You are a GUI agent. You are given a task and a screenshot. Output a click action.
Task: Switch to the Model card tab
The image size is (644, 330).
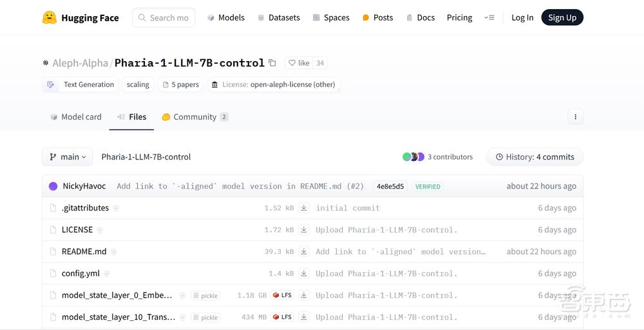click(76, 117)
